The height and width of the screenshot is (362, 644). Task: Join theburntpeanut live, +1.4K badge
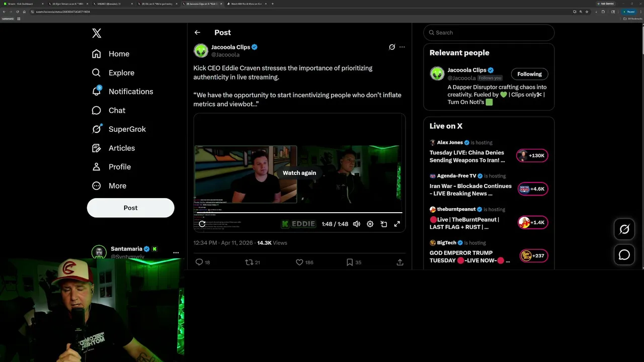click(532, 222)
